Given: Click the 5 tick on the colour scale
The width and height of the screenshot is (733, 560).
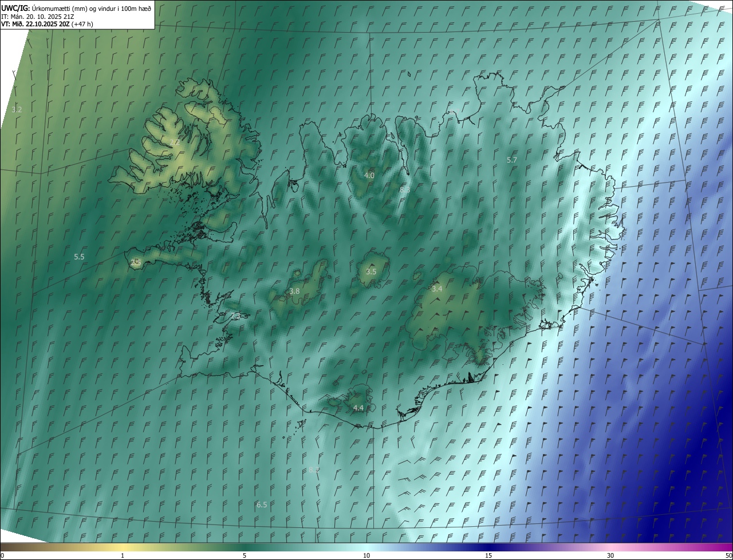Looking at the screenshot, I should (x=245, y=555).
